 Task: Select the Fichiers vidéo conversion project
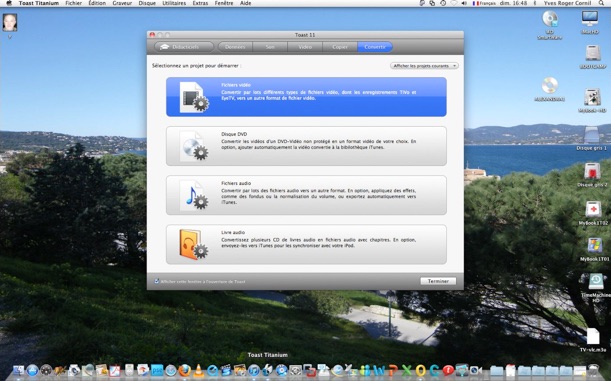(x=306, y=97)
